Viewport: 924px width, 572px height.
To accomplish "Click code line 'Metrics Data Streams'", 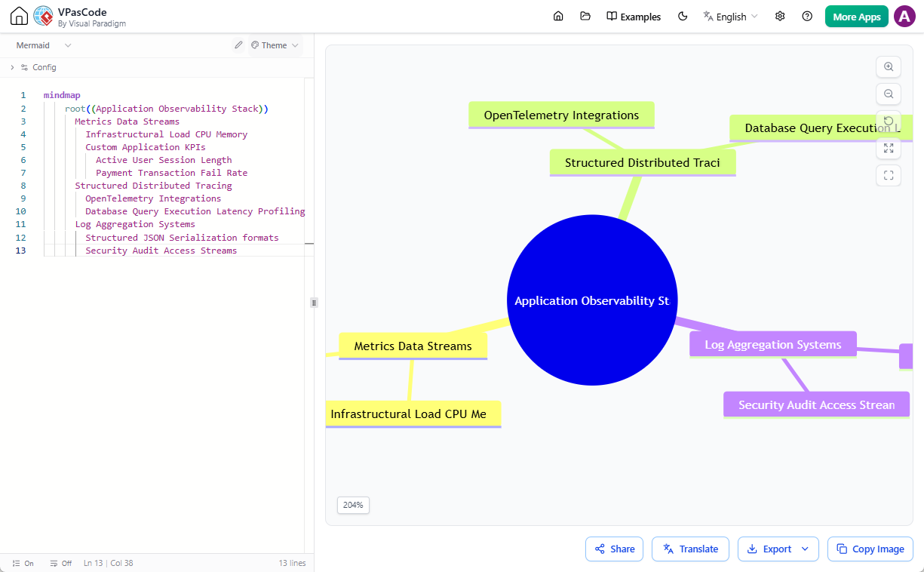I will click(x=127, y=121).
